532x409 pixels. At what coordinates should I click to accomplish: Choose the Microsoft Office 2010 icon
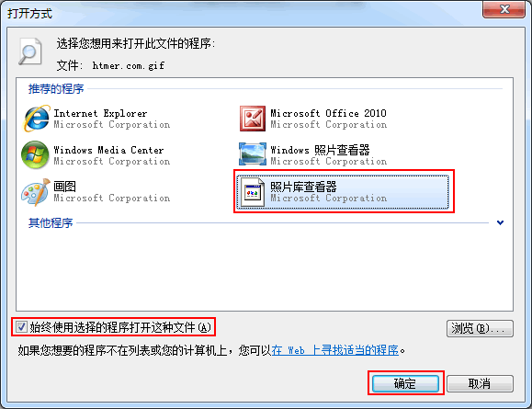[x=253, y=119]
